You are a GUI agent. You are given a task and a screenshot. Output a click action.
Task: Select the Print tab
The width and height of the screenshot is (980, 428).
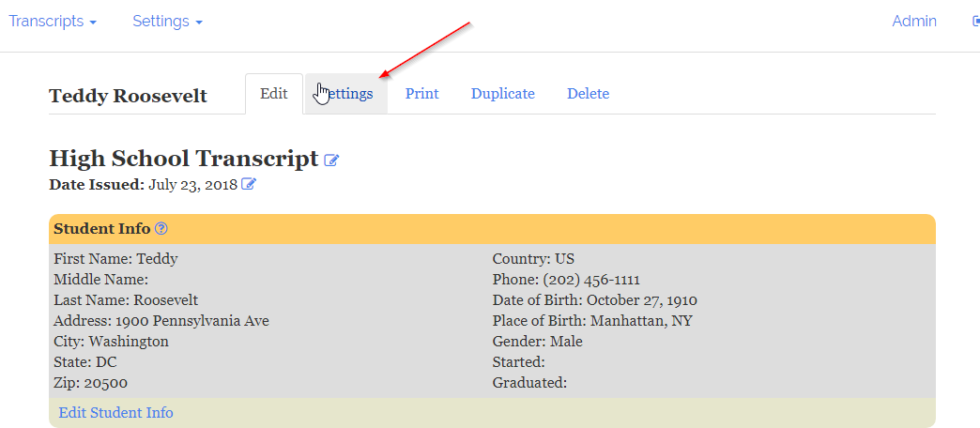pos(422,94)
